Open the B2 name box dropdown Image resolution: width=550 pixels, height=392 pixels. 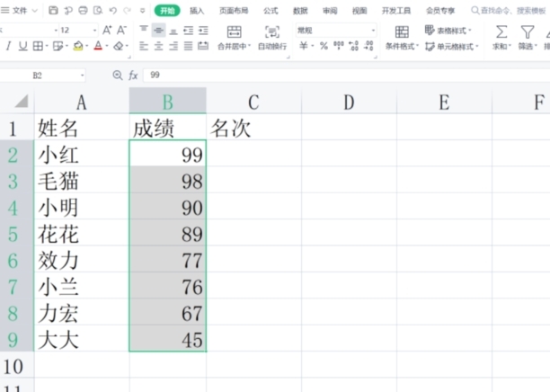(x=82, y=76)
